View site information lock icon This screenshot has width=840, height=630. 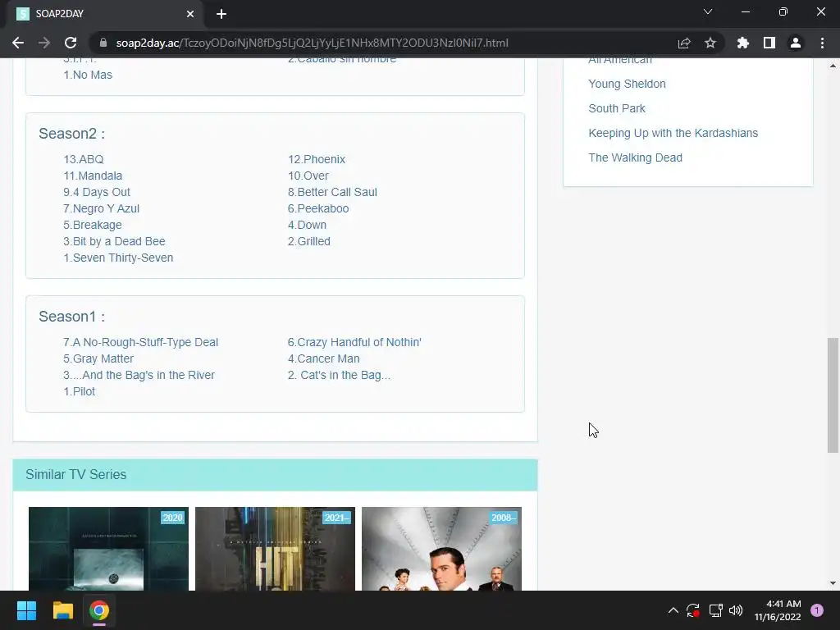pyautogui.click(x=103, y=43)
